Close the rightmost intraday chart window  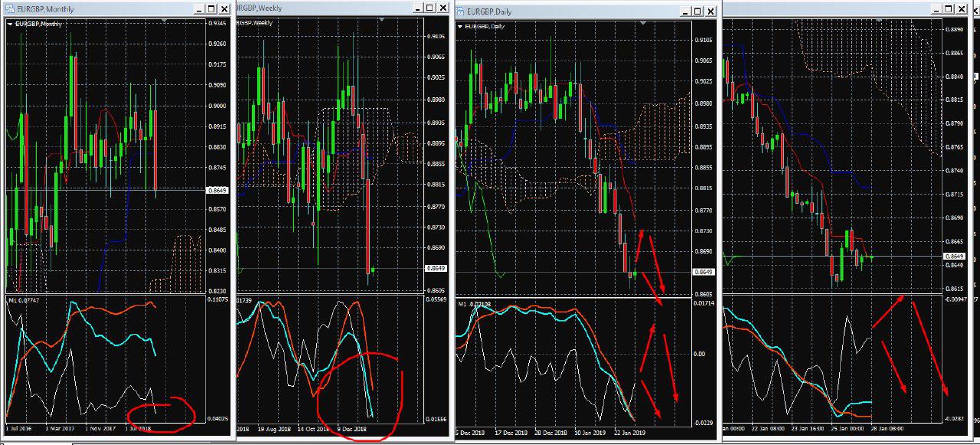[962, 8]
